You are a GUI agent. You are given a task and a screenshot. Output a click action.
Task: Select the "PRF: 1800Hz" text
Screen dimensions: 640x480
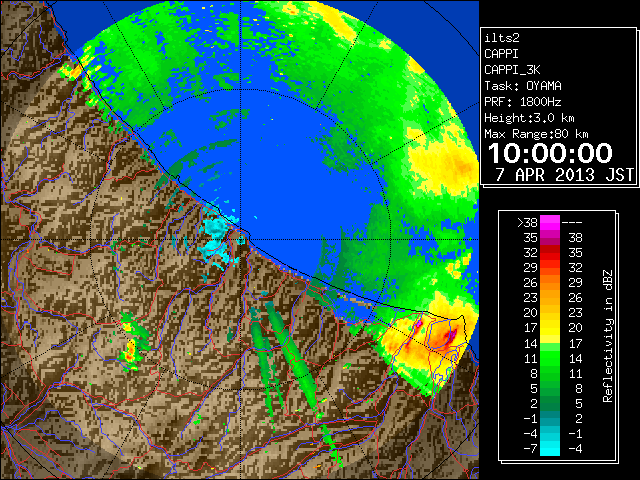523,102
